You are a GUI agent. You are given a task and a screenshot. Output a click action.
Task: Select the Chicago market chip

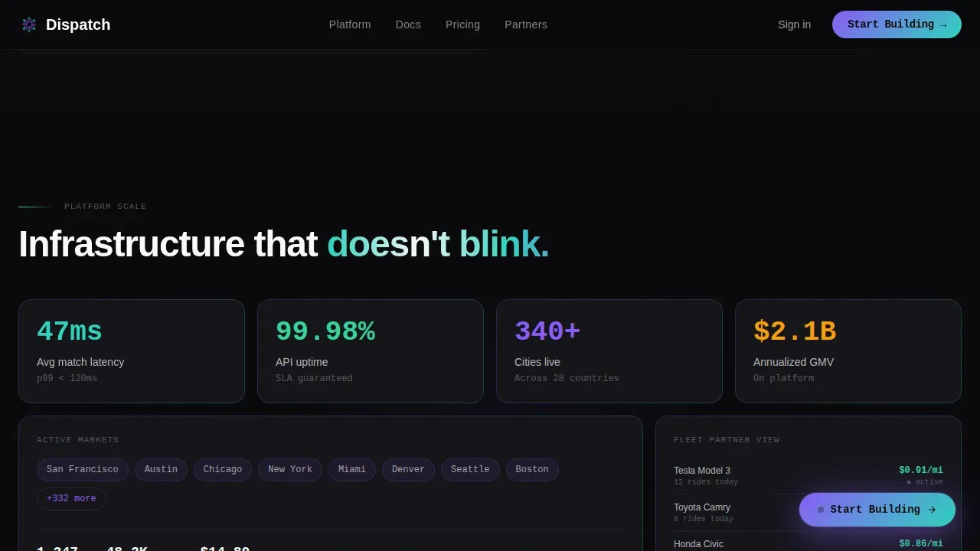click(223, 470)
